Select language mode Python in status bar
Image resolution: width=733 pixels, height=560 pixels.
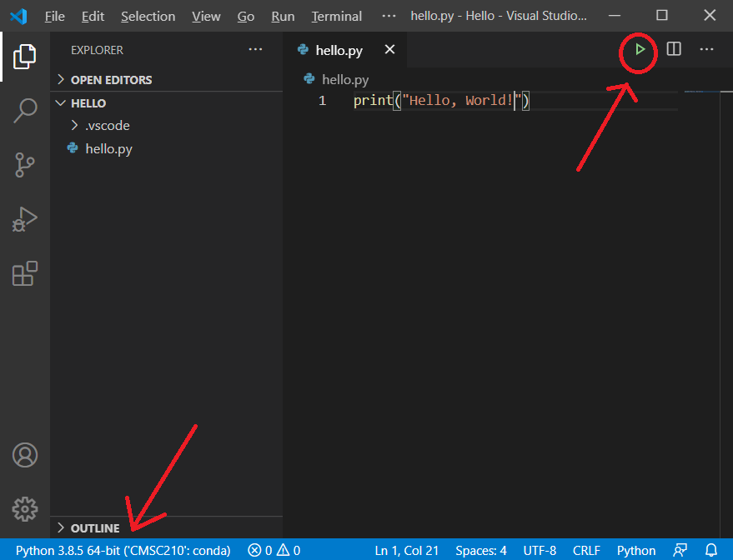[635, 550]
